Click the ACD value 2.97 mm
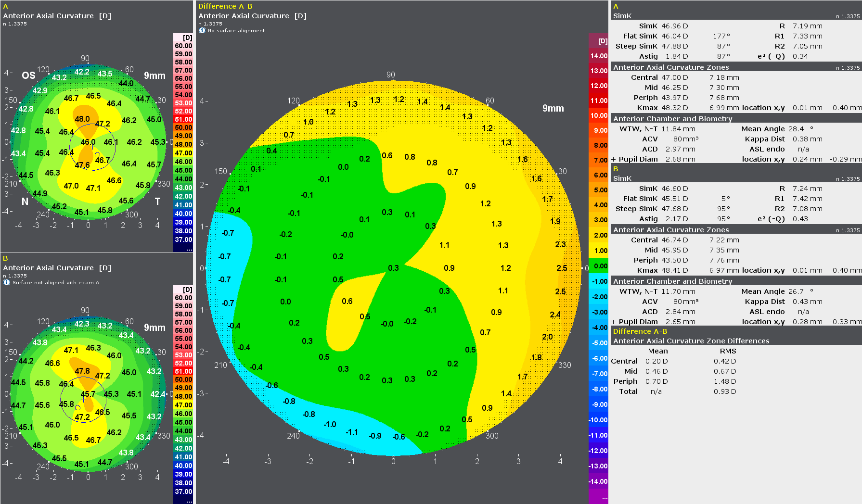The height and width of the screenshot is (504, 862). click(680, 149)
